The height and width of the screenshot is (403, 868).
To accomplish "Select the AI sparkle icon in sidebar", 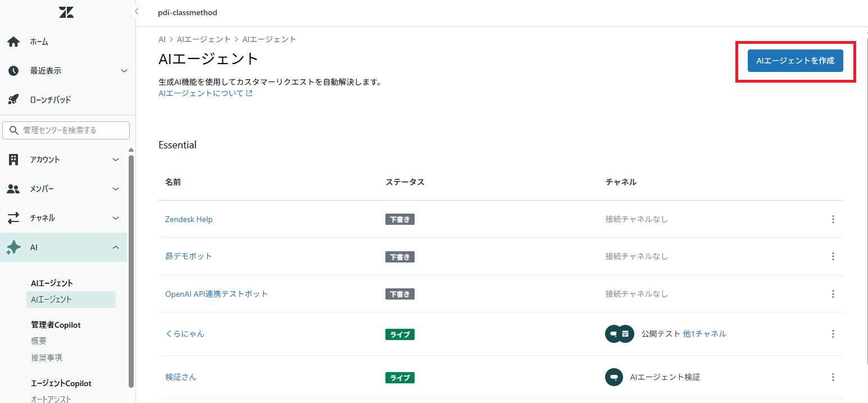I will coord(12,247).
